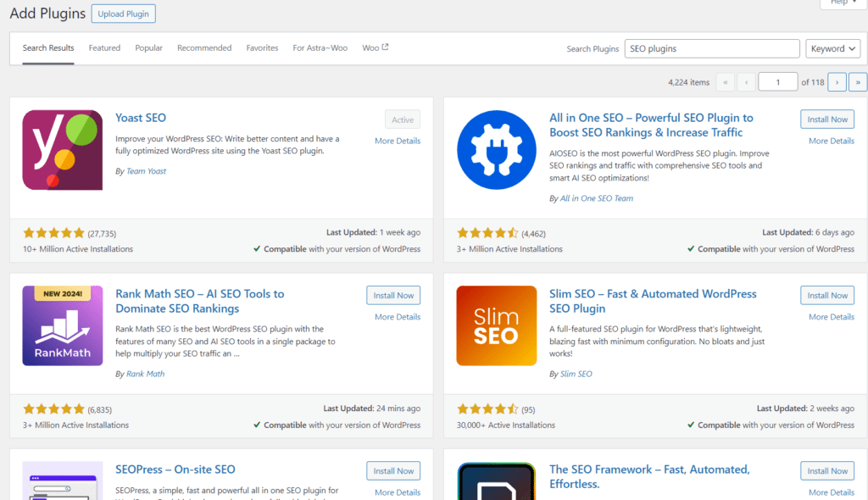Open More Details for Yoast SEO
Image resolution: width=868 pixels, height=500 pixels.
[x=398, y=142]
